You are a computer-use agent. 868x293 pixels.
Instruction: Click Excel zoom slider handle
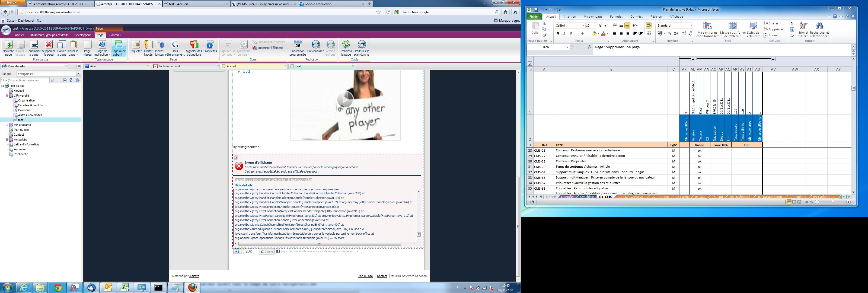coord(833,202)
